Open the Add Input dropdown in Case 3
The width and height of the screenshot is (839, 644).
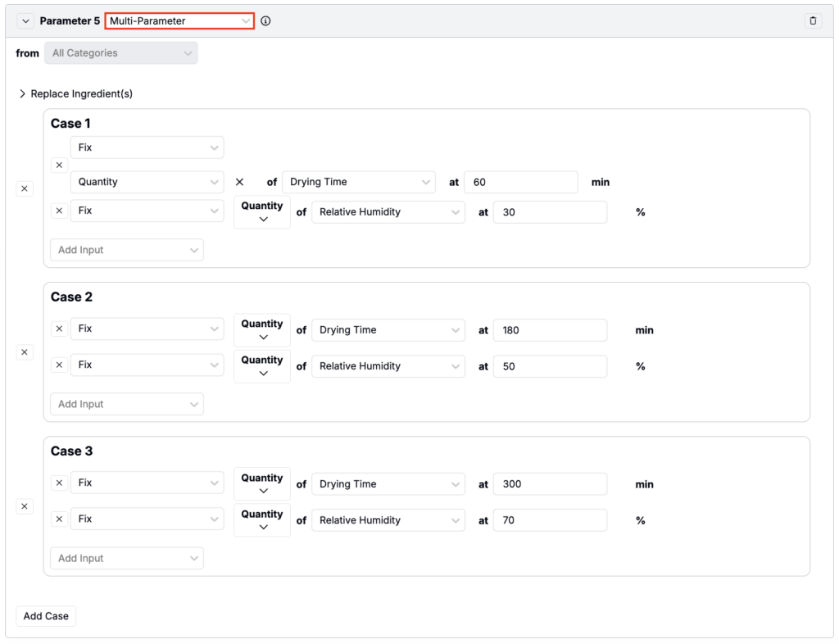coord(127,559)
